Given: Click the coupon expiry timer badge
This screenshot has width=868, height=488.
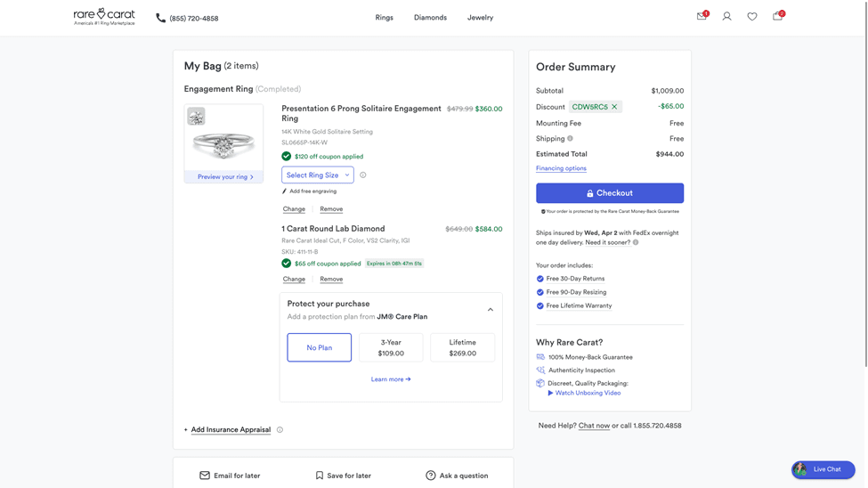Looking at the screenshot, I should pyautogui.click(x=394, y=264).
